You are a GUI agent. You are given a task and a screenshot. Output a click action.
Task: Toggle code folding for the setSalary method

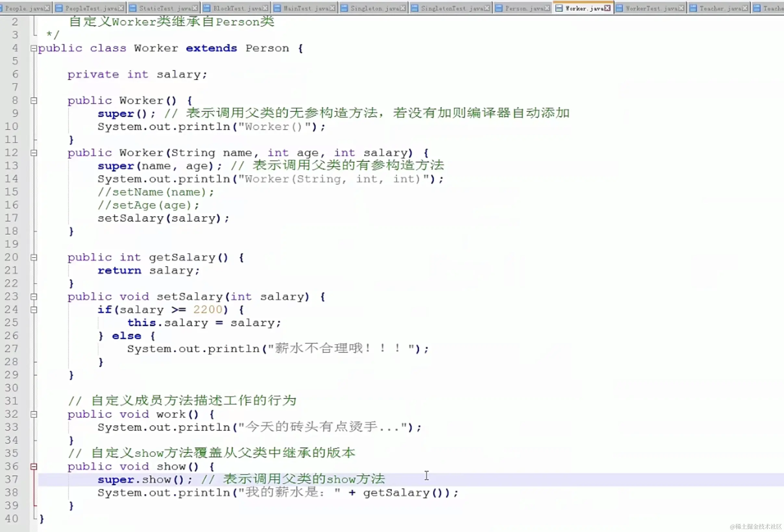34,296
